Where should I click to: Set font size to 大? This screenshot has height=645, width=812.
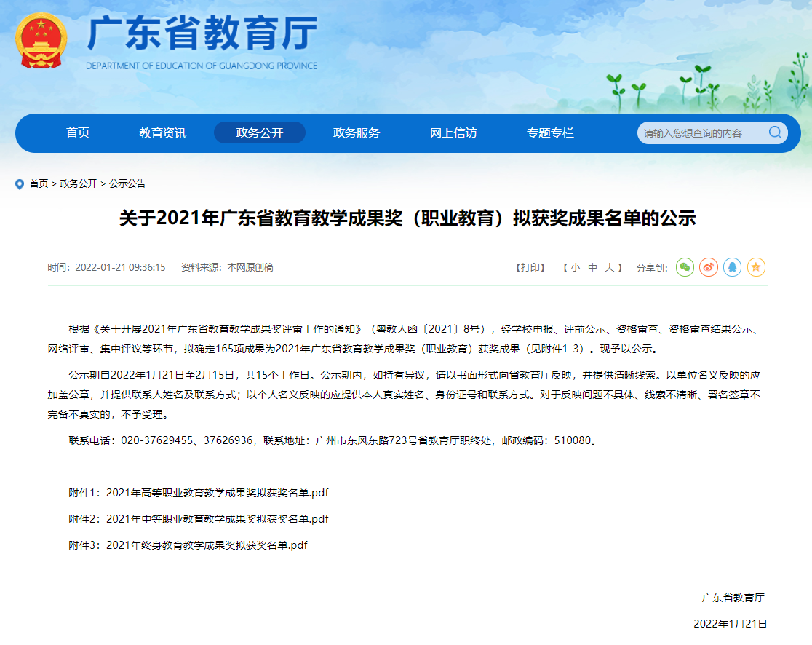click(610, 267)
